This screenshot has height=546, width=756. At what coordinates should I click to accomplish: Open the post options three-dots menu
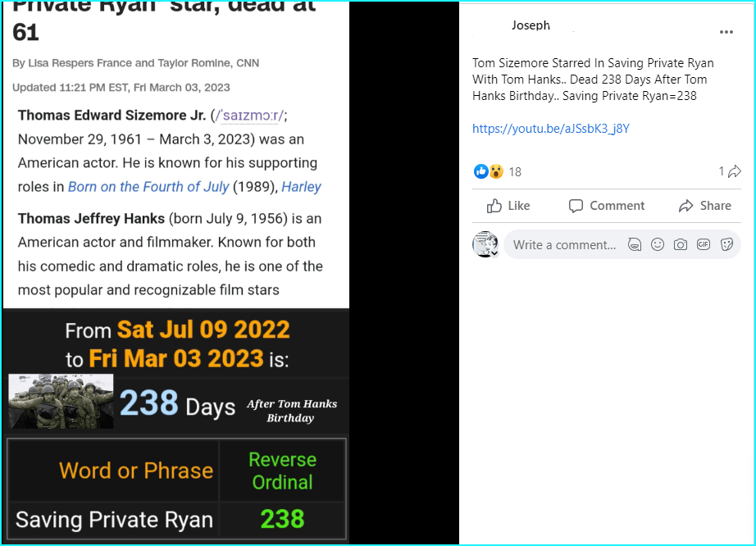(726, 32)
